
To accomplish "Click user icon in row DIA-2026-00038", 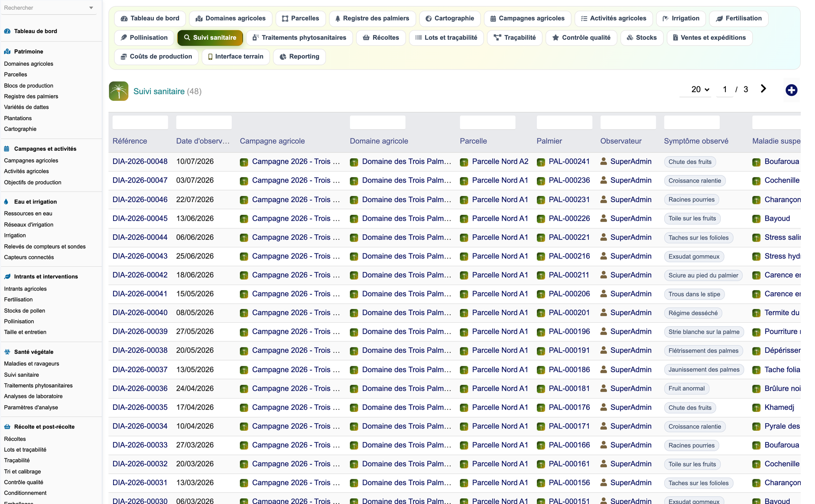I will point(604,350).
